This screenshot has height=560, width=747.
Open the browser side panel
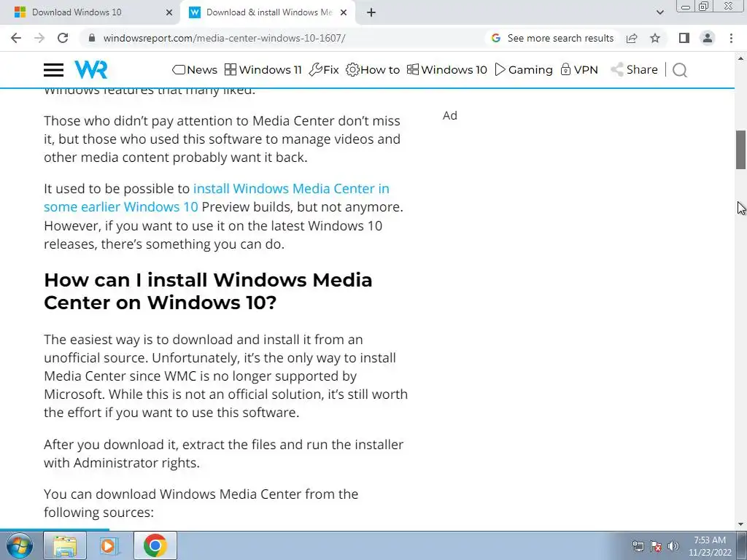(684, 38)
